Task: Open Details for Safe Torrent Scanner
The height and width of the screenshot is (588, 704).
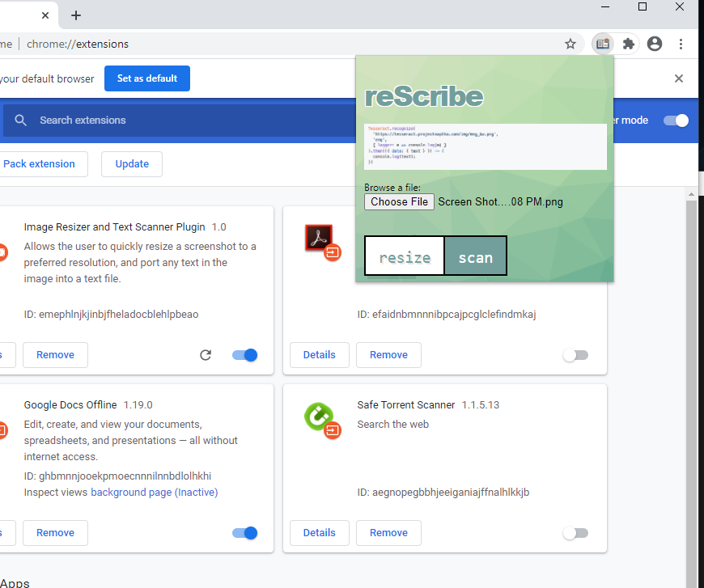Action: point(319,533)
